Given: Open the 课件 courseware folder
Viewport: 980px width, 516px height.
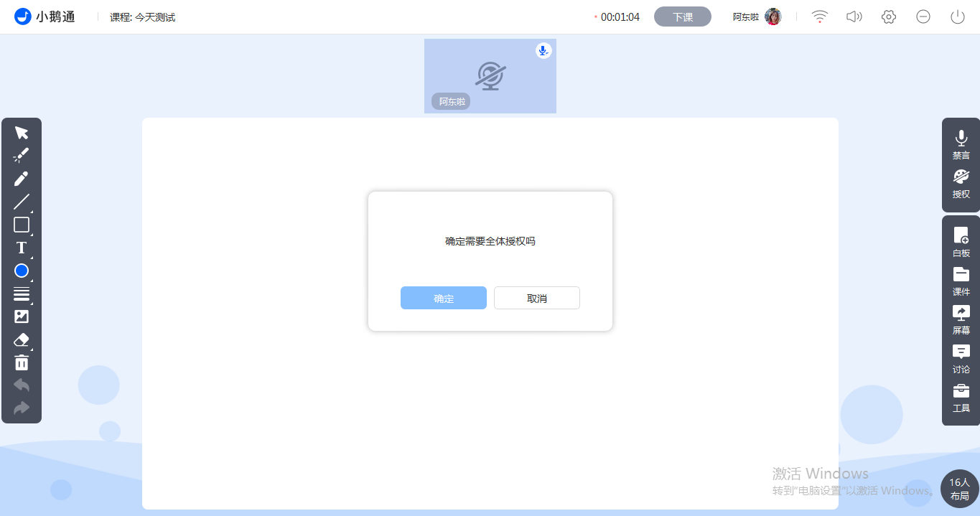Looking at the screenshot, I should 961,281.
